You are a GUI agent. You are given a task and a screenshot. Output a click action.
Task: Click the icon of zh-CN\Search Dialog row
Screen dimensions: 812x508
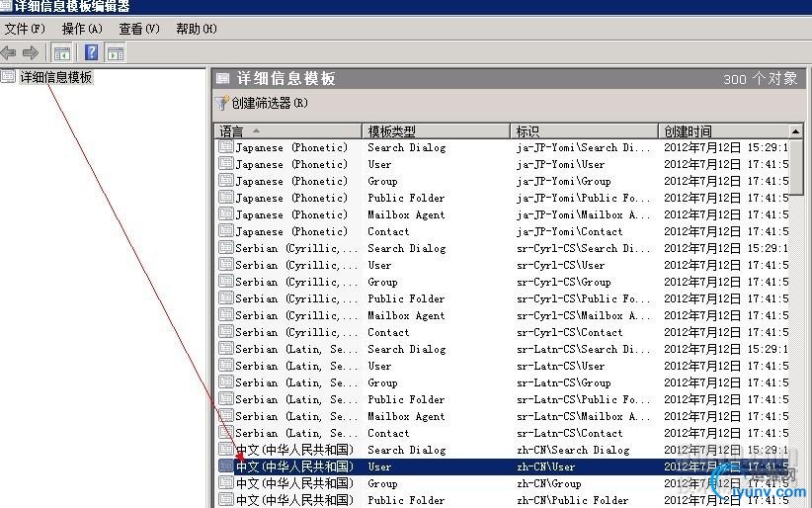pyautogui.click(x=226, y=450)
